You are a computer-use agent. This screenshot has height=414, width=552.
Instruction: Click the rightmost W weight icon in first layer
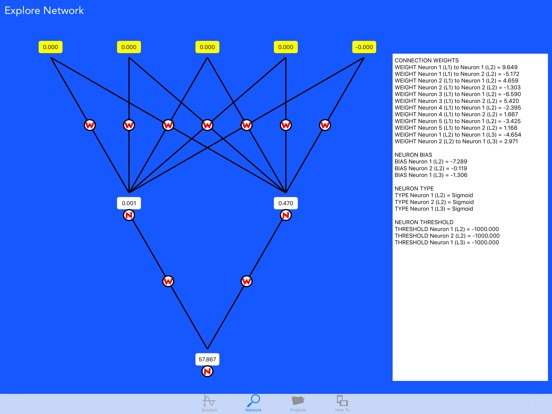tap(325, 125)
